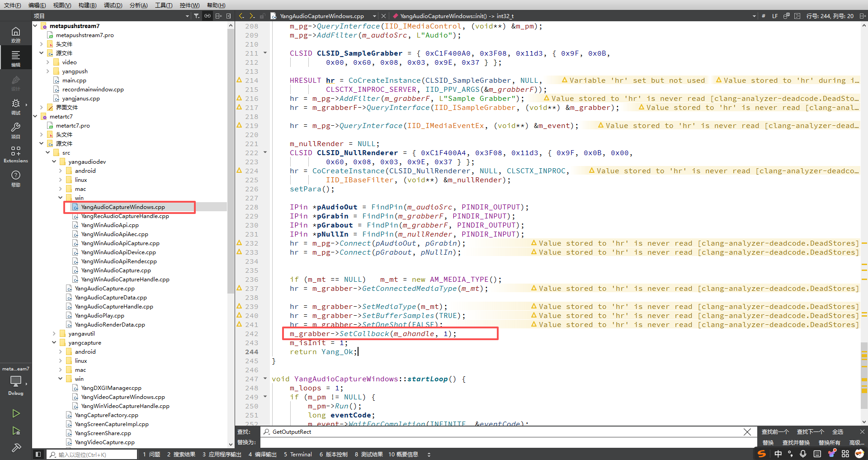Switch to Edit (编辑) mode
This screenshot has height=460, width=868.
tap(16, 58)
